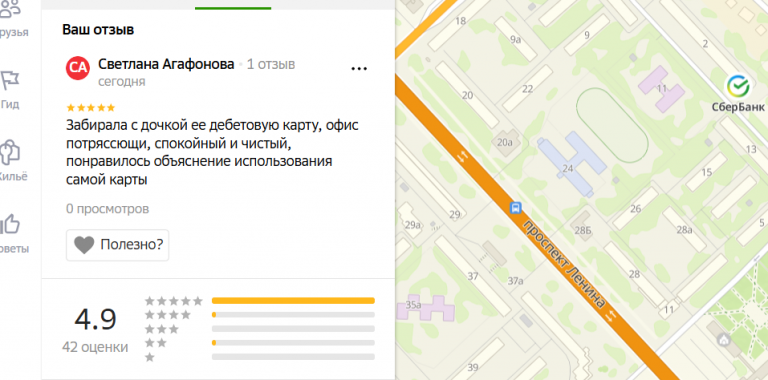The width and height of the screenshot is (768, 380).
Task: Click building number 9а on map
Action: 515,40
